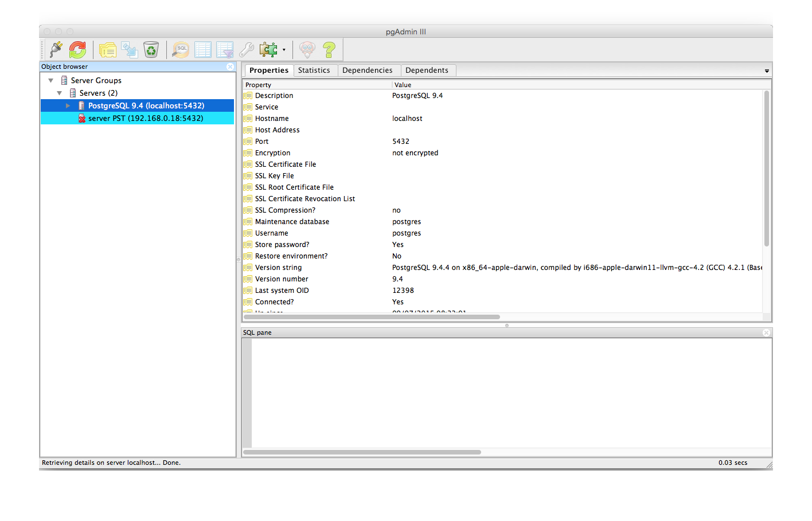
Task: Close the SQL pane
Action: [x=766, y=333]
